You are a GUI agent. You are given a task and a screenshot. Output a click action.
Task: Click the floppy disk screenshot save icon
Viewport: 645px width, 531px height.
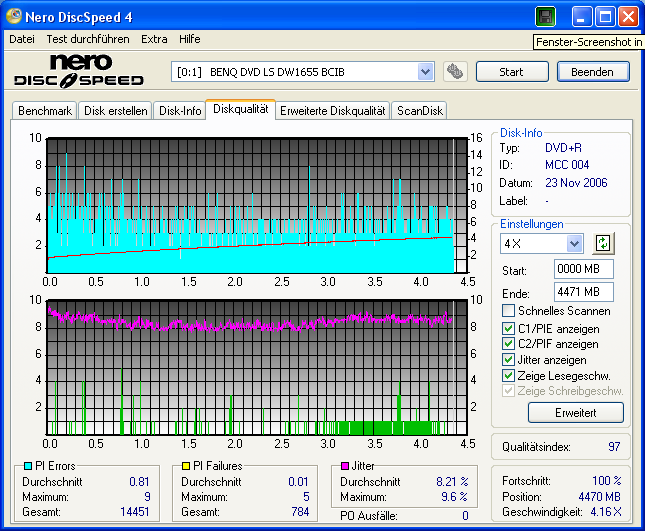pos(545,17)
